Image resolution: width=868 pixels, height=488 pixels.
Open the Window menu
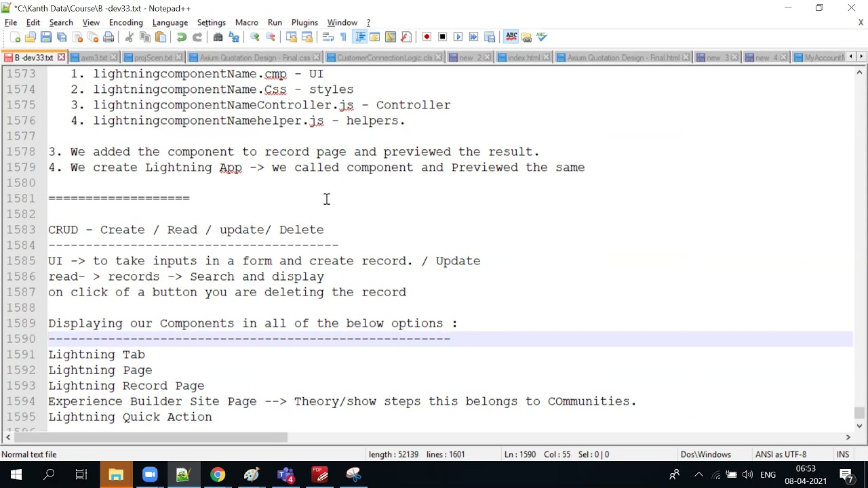point(342,22)
